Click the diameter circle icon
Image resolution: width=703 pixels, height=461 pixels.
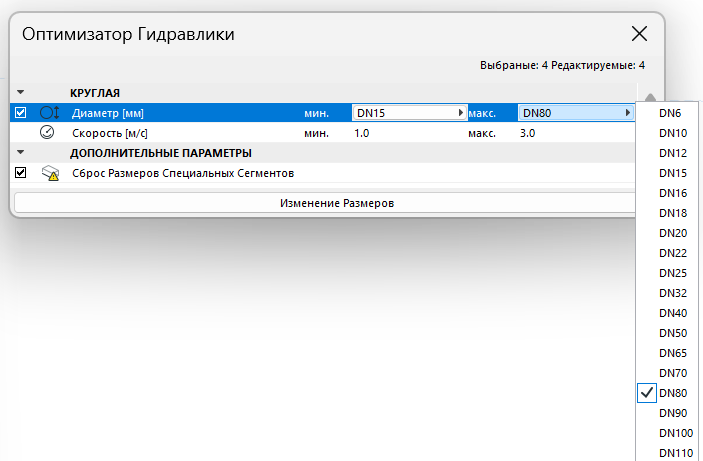click(49, 113)
